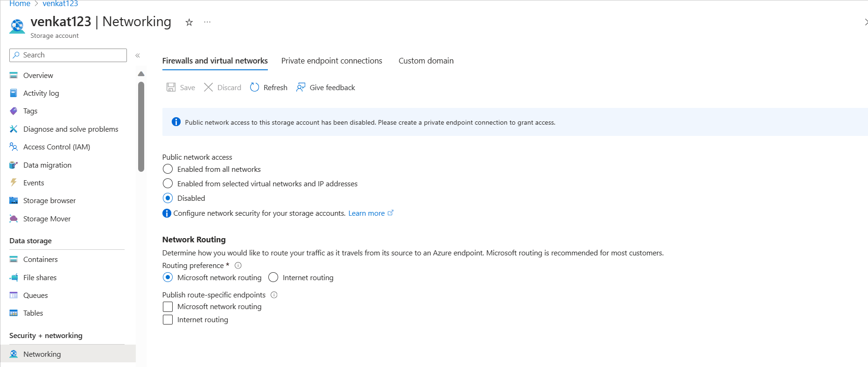The width and height of the screenshot is (868, 367).
Task: Click Diagnose and solve problems wrench icon
Action: tap(14, 129)
